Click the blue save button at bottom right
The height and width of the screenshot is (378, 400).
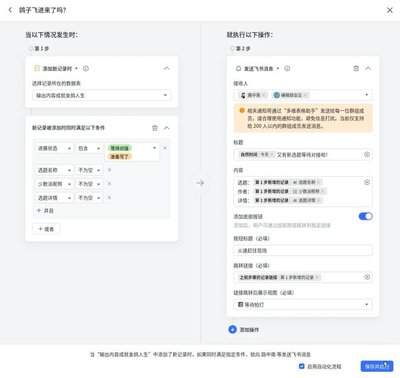click(x=377, y=366)
